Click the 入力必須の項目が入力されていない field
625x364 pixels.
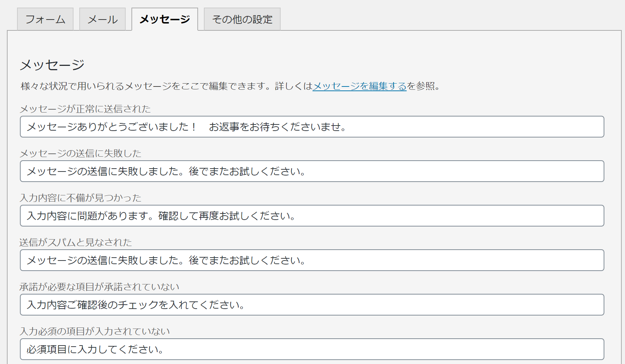312,349
